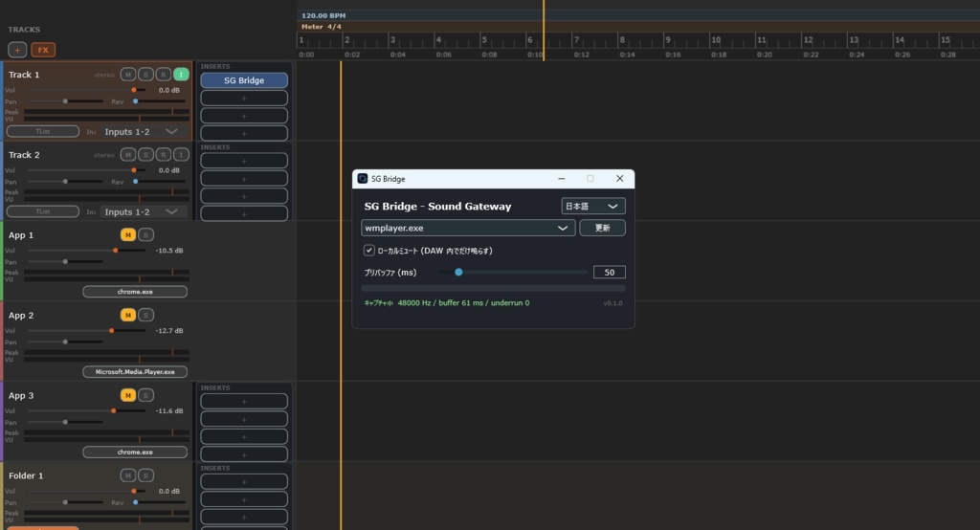Viewport: 980px width, 530px height.
Task: Click the pre-buffer value field showing 50
Action: pyautogui.click(x=610, y=273)
